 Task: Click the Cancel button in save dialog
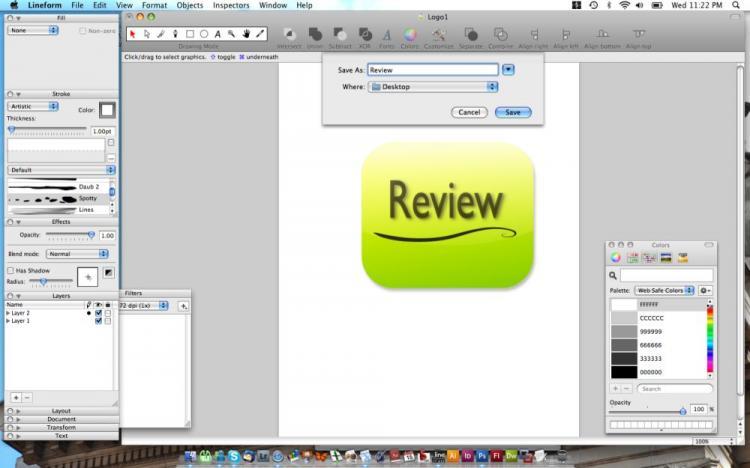click(x=469, y=112)
